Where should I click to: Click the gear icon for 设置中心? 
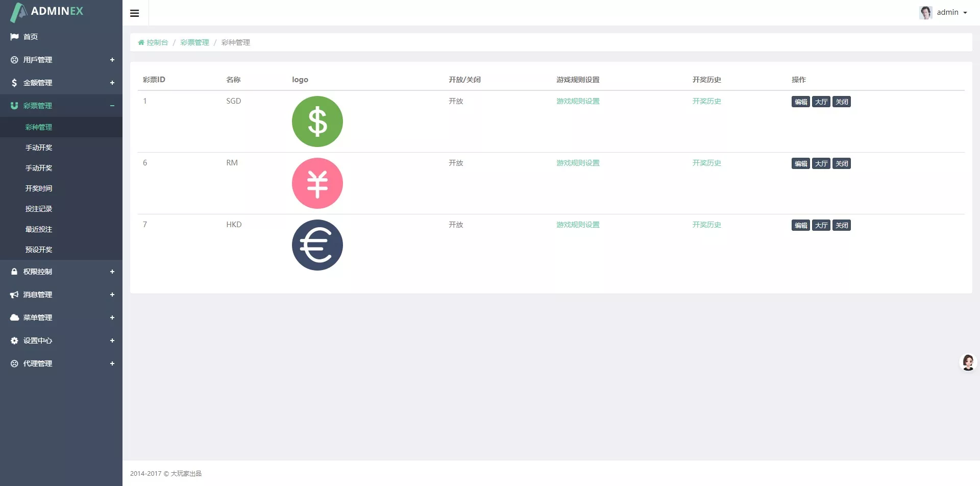coord(14,341)
